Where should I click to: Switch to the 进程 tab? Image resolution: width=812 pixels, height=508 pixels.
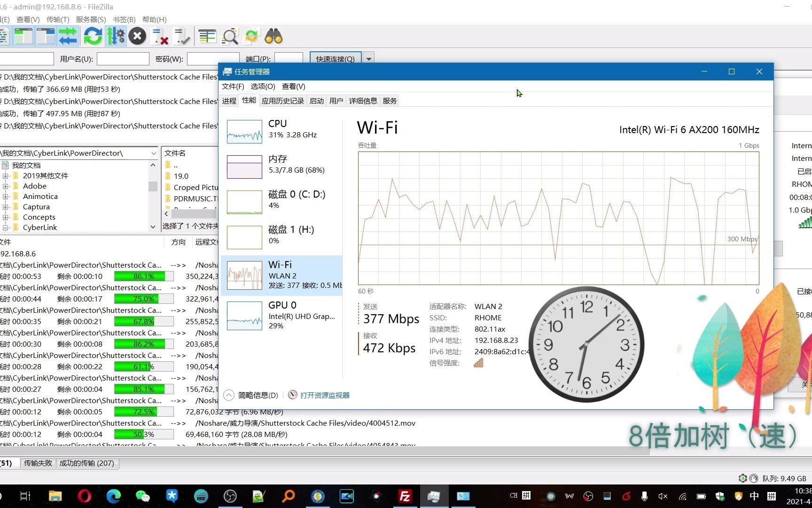pos(229,100)
